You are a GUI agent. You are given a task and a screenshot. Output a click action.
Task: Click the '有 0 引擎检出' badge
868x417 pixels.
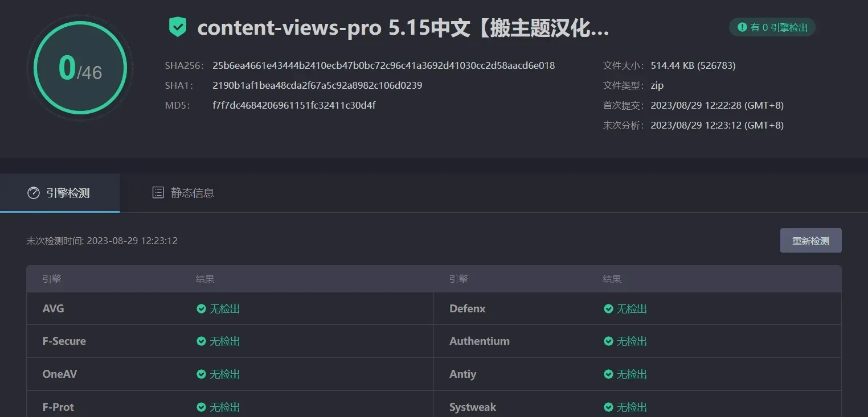[772, 27]
